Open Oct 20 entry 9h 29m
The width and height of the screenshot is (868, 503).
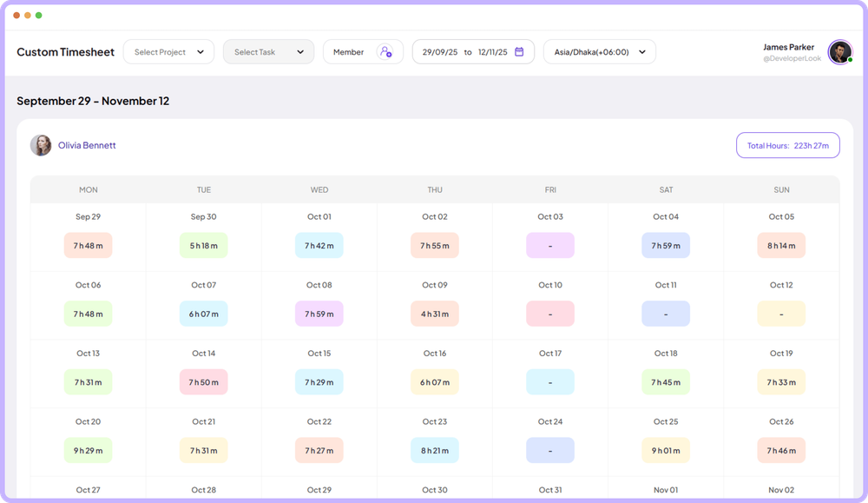88,450
